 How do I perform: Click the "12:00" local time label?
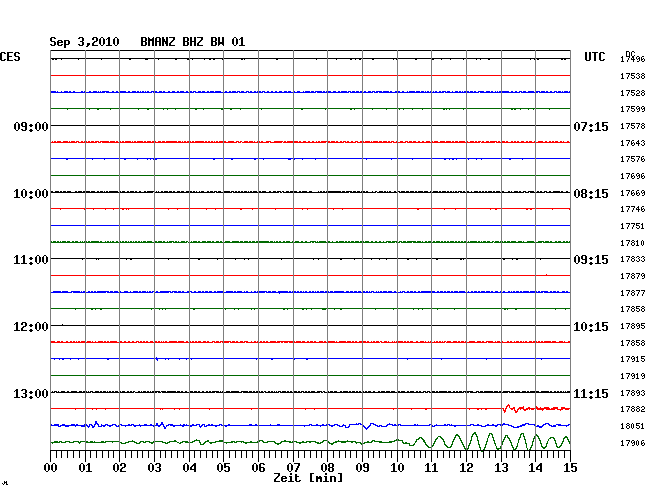click(31, 327)
